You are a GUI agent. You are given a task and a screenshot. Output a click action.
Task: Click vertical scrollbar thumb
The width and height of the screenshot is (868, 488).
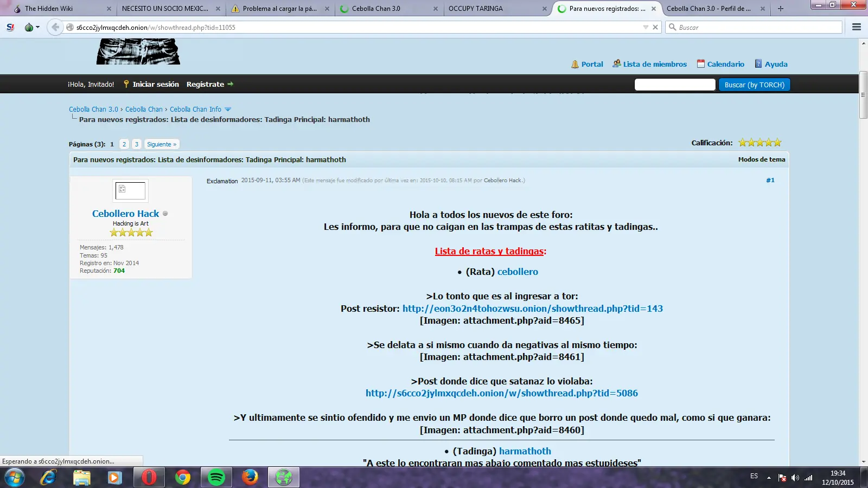863,95
